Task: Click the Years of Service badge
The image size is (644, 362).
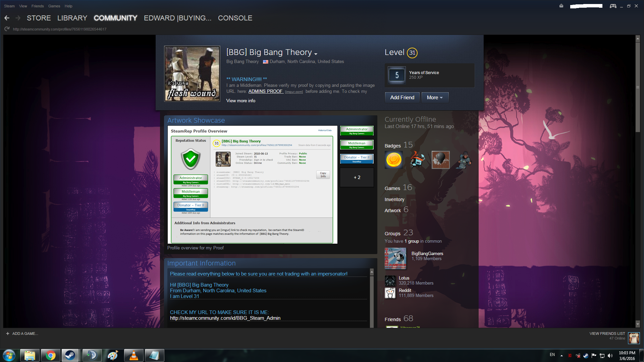Action: (x=397, y=75)
